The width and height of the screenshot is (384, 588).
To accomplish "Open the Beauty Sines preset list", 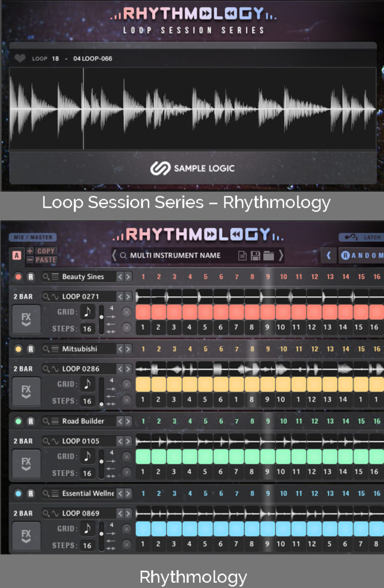I will point(55,277).
